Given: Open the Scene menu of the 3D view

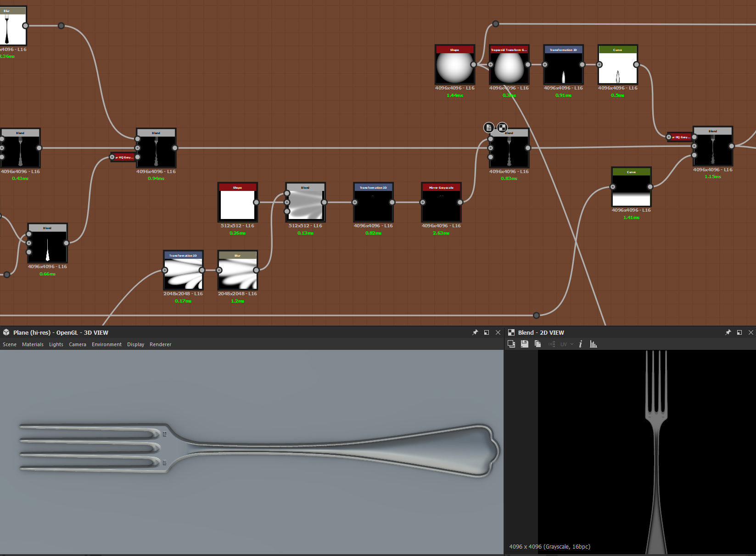Looking at the screenshot, I should [9, 344].
